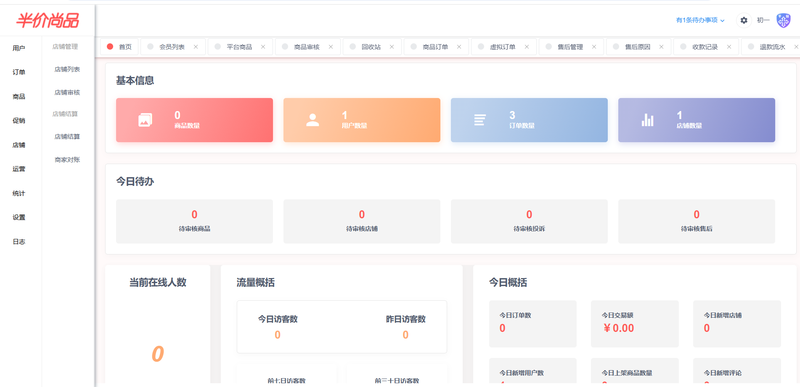The height and width of the screenshot is (387, 800).
Task: Open the 待审核售后 todo card
Action: point(696,221)
